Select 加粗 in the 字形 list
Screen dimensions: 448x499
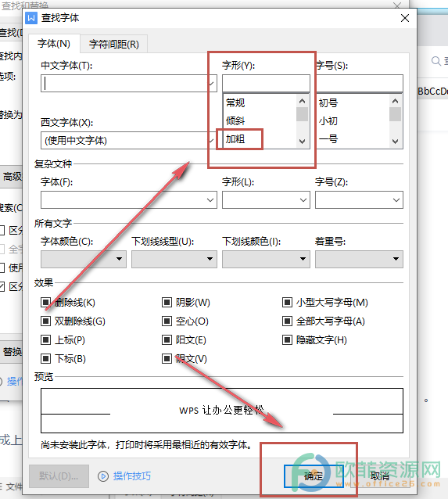235,139
